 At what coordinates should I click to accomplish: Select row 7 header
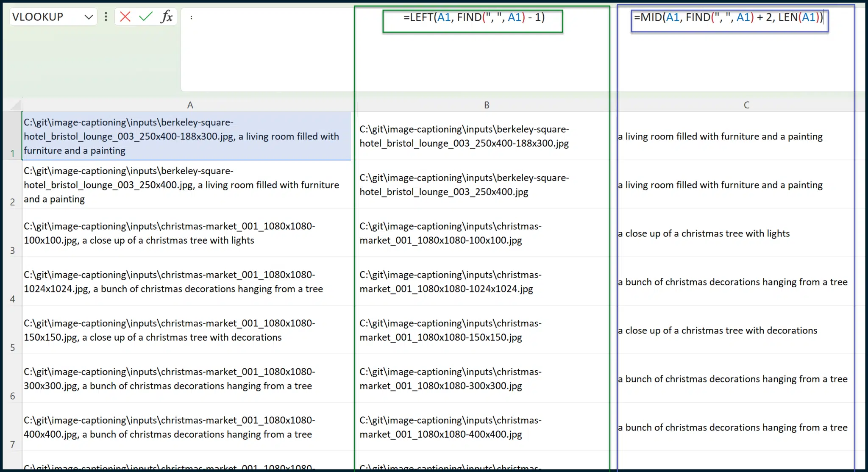(x=12, y=427)
